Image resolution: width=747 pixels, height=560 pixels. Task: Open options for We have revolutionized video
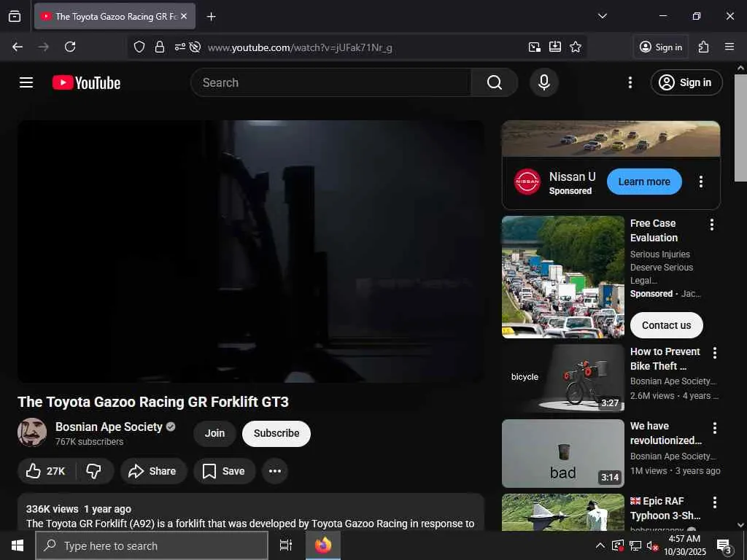pyautogui.click(x=715, y=427)
